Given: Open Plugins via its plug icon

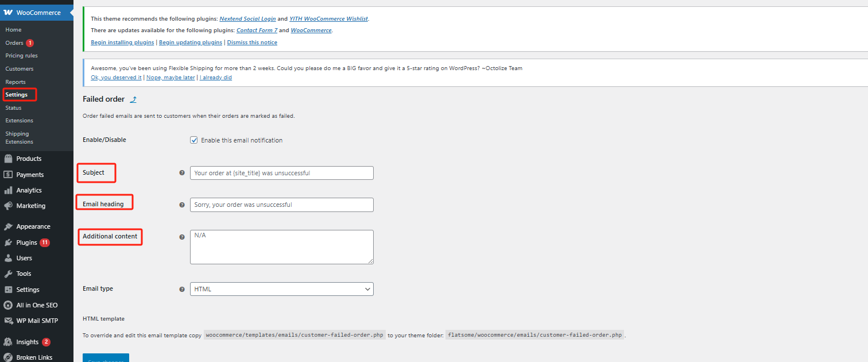Looking at the screenshot, I should [x=8, y=242].
